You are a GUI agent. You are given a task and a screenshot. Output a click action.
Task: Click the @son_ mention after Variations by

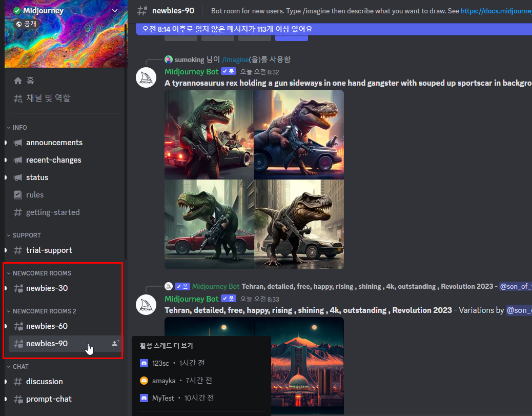[x=519, y=310]
